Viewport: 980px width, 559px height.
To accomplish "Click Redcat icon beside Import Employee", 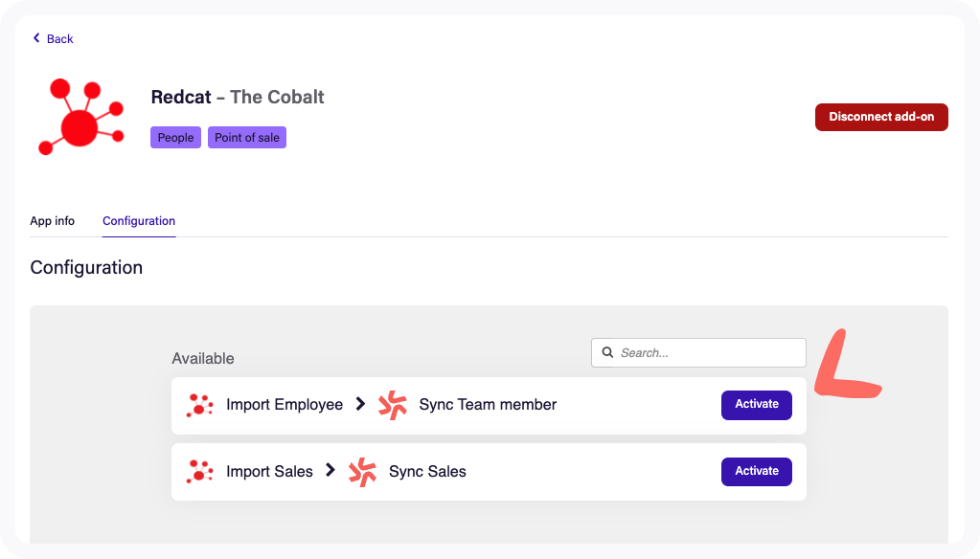I will point(200,405).
